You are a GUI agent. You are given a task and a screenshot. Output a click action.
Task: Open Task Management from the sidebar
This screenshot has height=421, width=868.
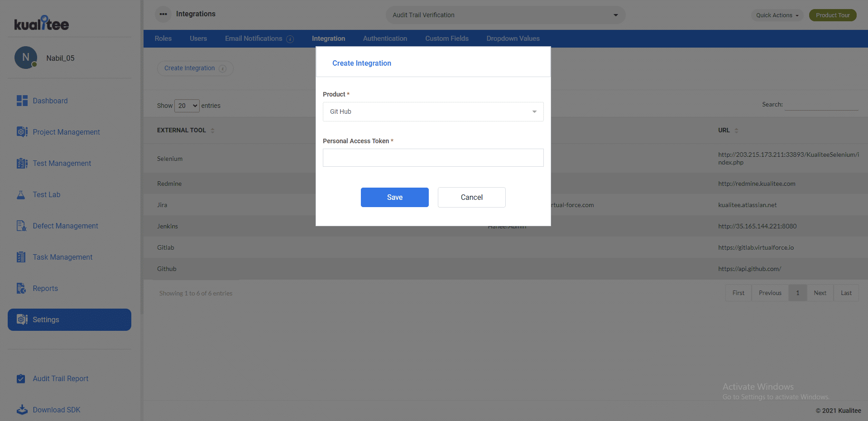point(62,257)
